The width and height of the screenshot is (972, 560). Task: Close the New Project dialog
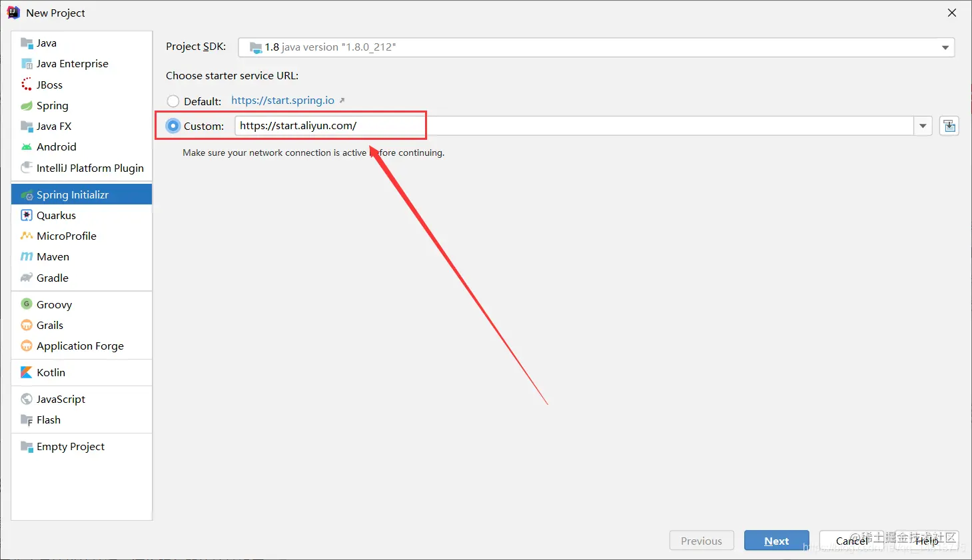951,13
